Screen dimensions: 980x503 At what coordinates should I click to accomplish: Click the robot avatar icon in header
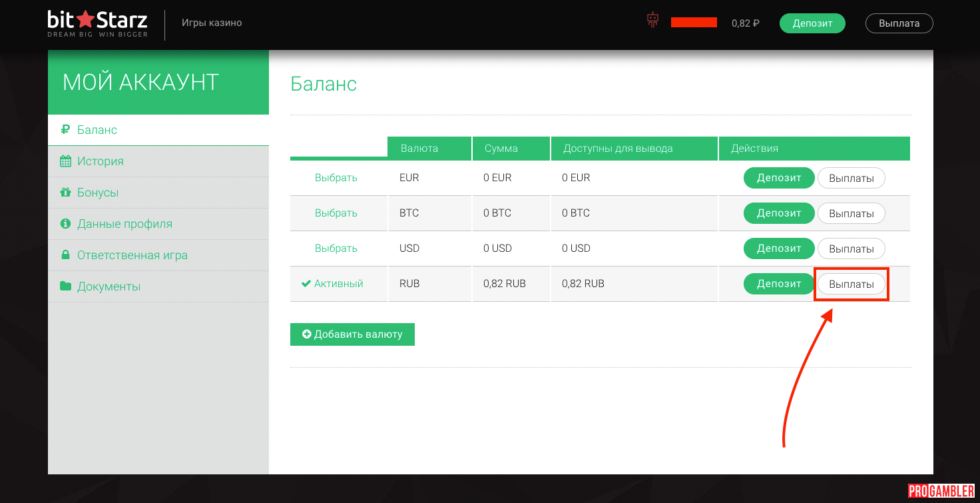tap(652, 21)
